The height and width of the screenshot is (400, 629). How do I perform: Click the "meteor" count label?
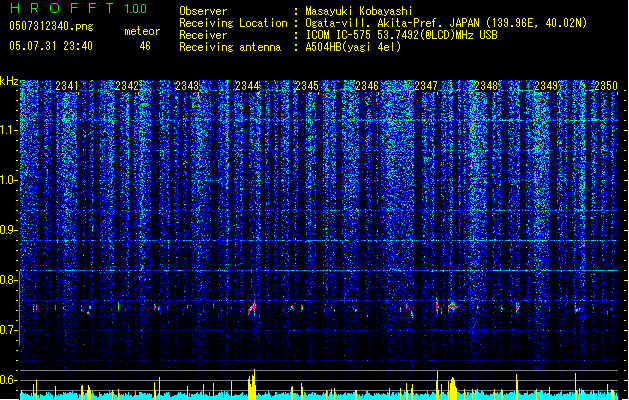(x=142, y=31)
